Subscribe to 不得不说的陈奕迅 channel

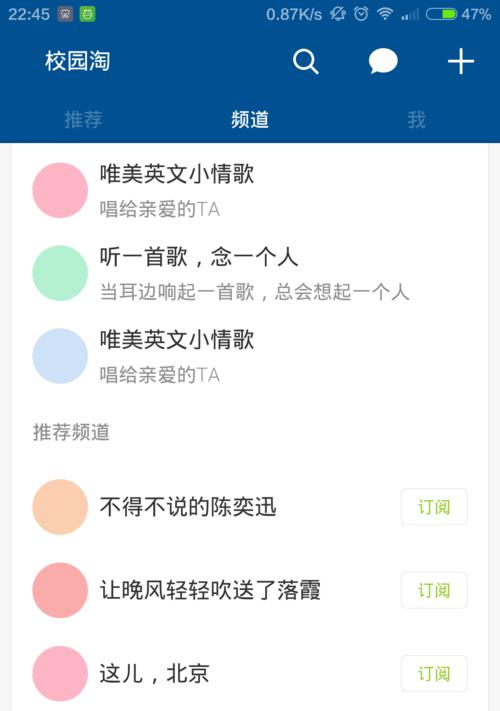point(434,507)
